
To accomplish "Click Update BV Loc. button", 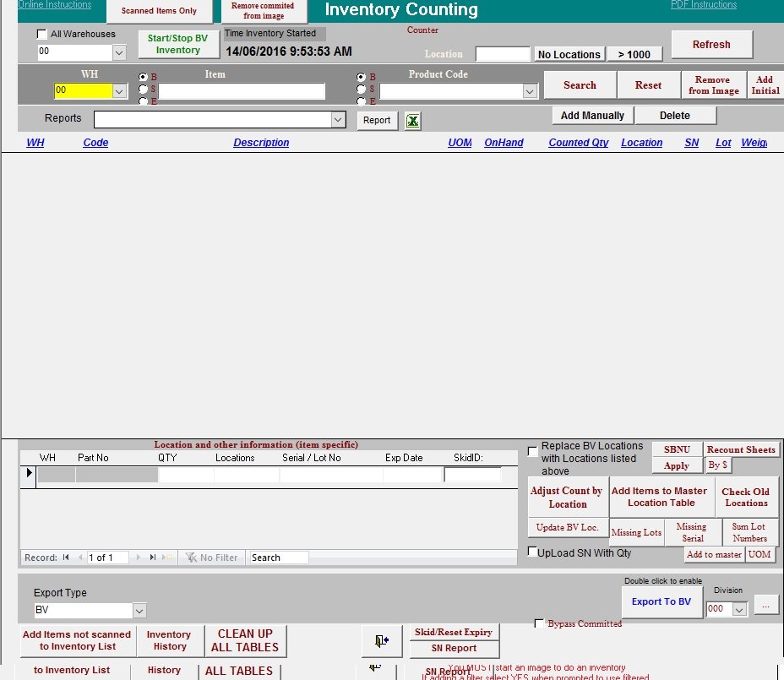I will [x=568, y=527].
